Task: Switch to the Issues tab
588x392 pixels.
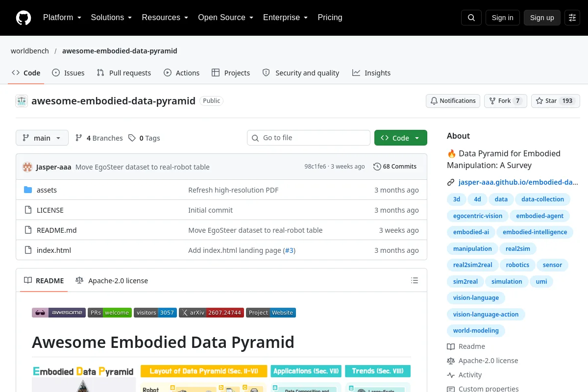Action: [69, 73]
